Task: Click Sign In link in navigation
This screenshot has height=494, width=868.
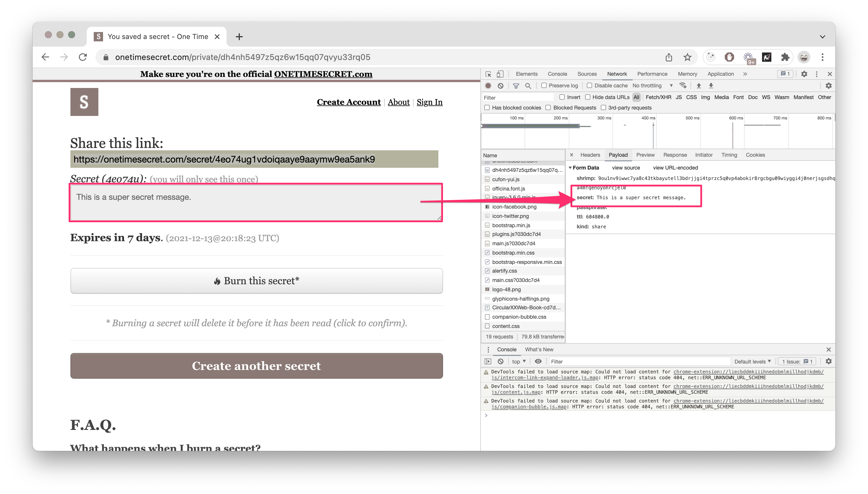Action: click(x=430, y=102)
